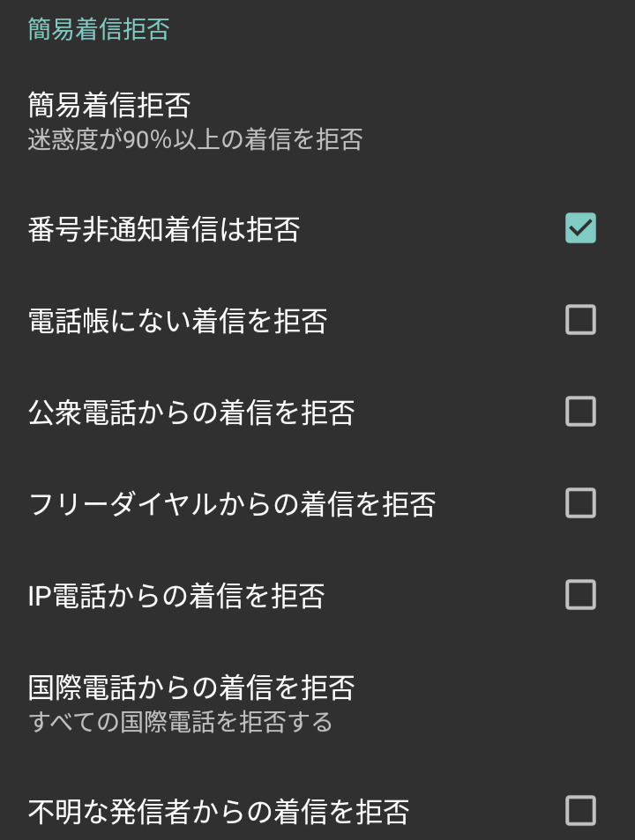Tap the 迷惑度が90%以上の着信を拒否 subtitle
Viewport: 635px width, 840px height.
[x=195, y=139]
